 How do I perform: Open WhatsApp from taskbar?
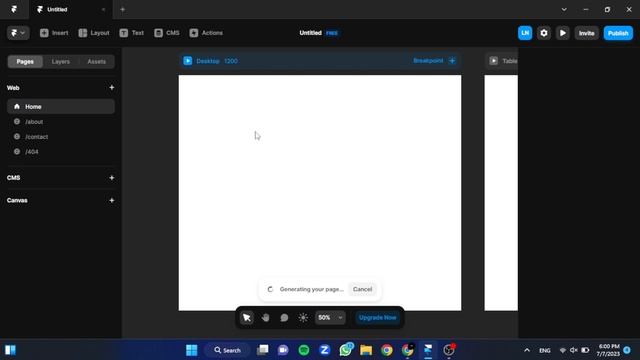tap(345, 350)
